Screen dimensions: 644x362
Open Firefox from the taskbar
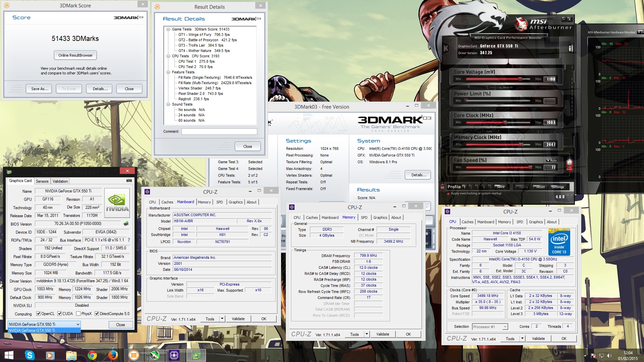(x=113, y=355)
